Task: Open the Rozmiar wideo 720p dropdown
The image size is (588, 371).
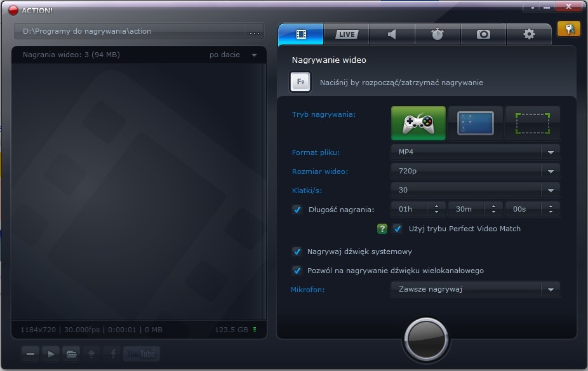Action: pos(475,171)
